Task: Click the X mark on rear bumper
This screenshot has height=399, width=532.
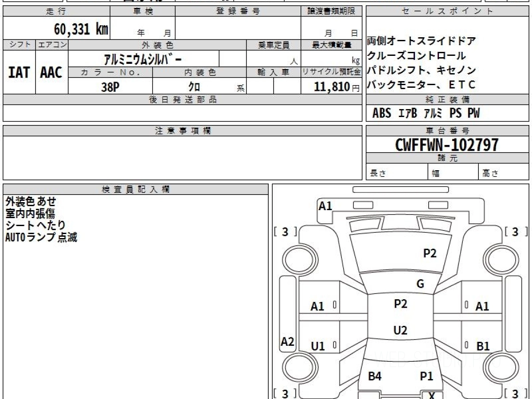Action: (431, 395)
